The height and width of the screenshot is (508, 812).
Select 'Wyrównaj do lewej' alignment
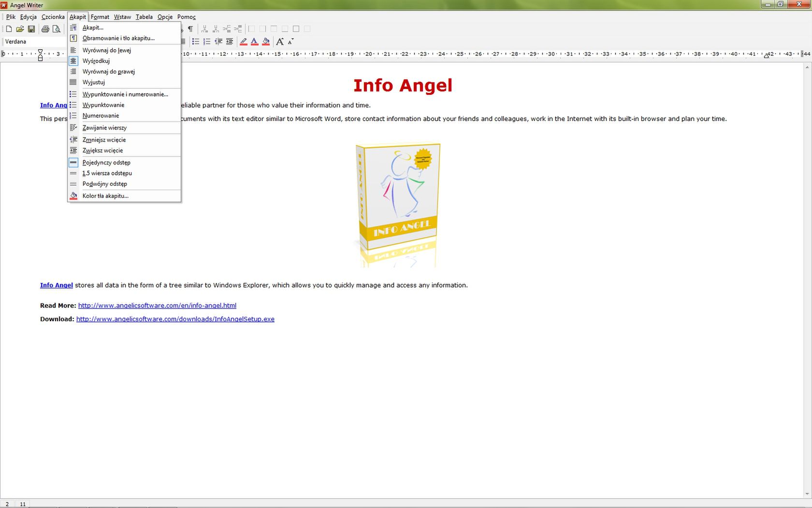click(124, 50)
